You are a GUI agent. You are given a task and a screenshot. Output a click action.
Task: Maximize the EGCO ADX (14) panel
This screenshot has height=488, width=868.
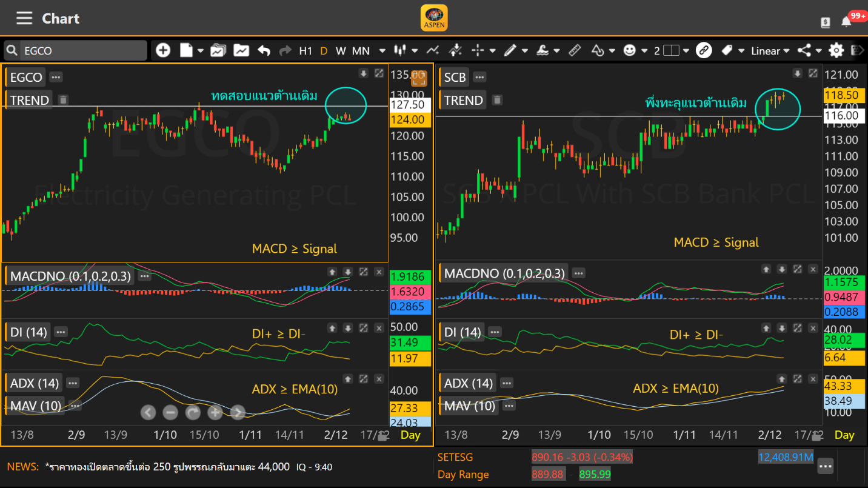[x=363, y=379]
